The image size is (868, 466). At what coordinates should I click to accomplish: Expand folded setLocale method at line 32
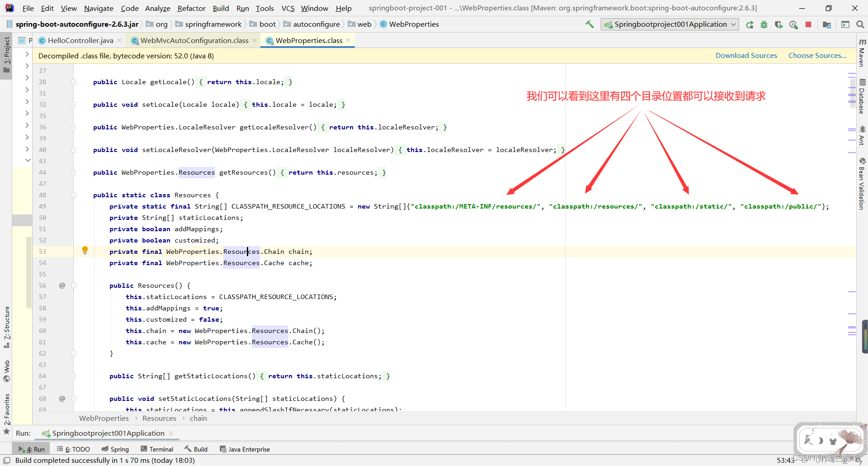tap(73, 105)
